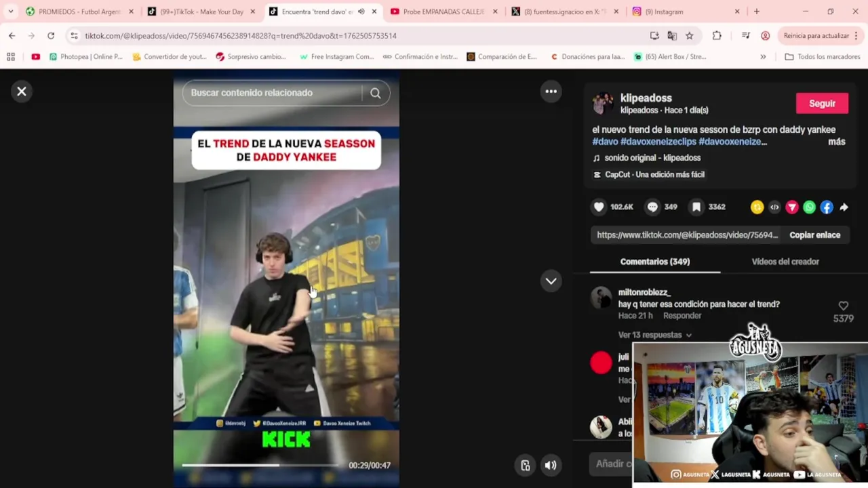Viewport: 868px width, 488px height.
Task: Like the video with heart icon
Action: tap(599, 207)
